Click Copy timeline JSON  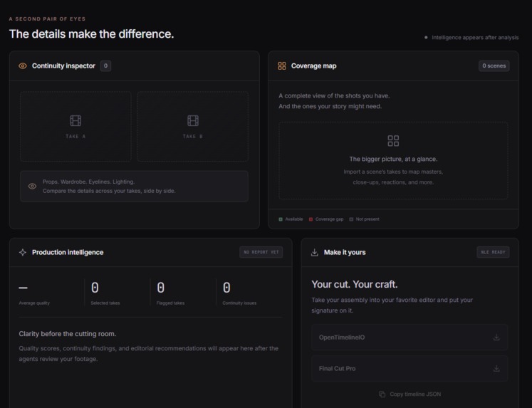coord(410,394)
